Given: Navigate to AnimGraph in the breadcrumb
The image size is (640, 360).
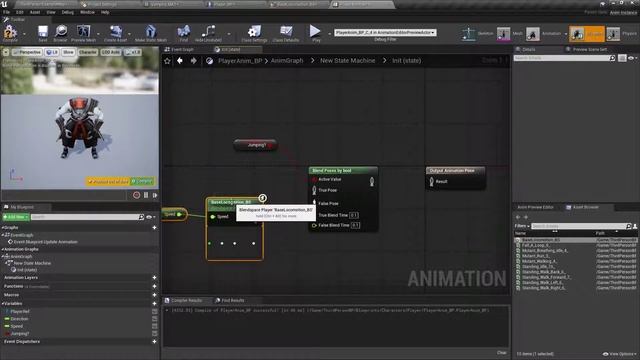Looking at the screenshot, I should click(x=287, y=61).
